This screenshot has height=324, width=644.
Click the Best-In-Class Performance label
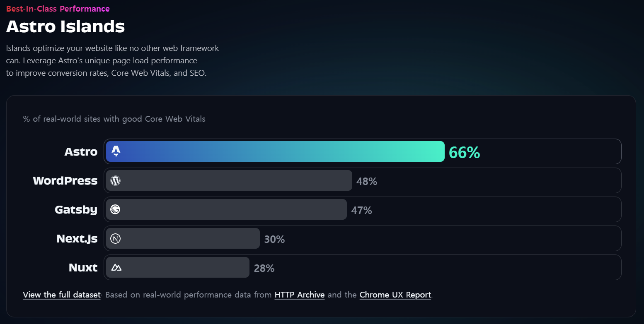tap(58, 9)
